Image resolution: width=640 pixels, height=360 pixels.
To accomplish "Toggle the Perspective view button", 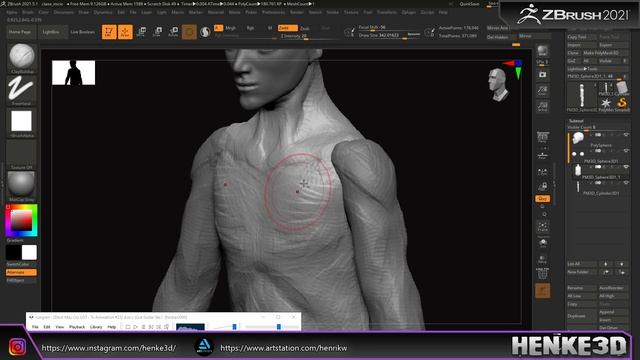I will [542, 138].
